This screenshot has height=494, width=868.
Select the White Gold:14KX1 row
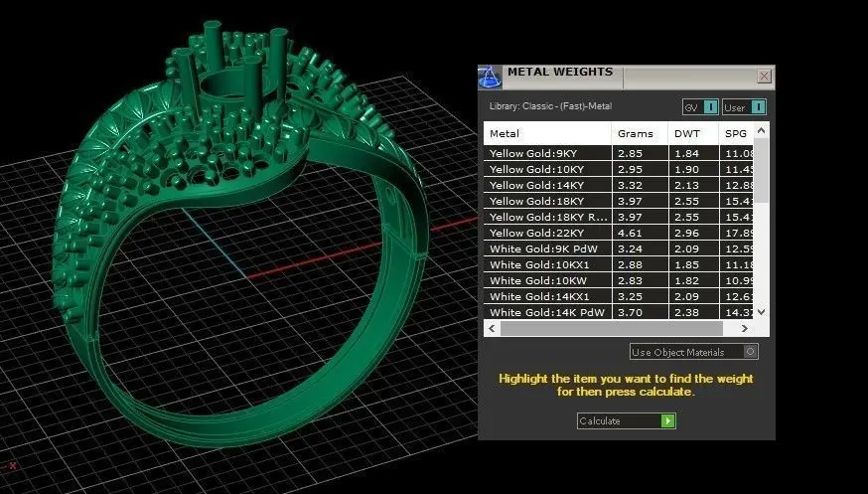(619, 296)
